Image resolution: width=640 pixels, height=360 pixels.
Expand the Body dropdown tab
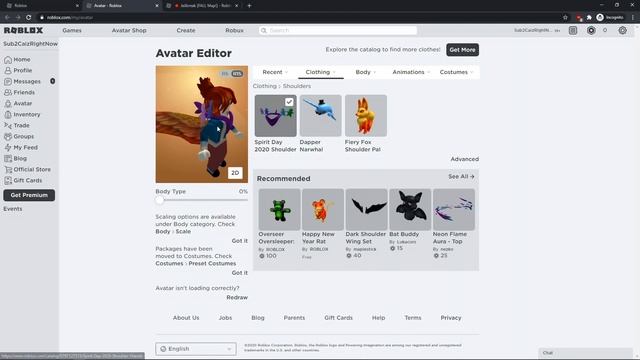coord(365,72)
